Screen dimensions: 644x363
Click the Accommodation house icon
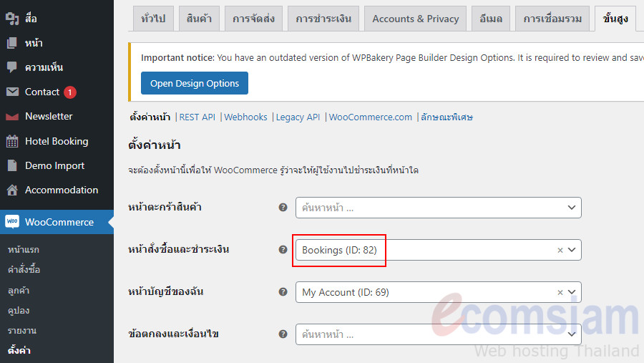tap(12, 190)
